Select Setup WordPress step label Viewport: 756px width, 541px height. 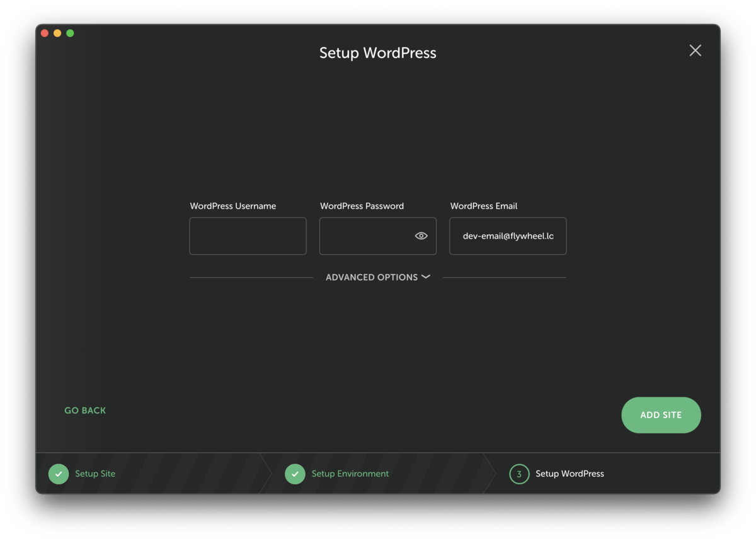(x=570, y=474)
